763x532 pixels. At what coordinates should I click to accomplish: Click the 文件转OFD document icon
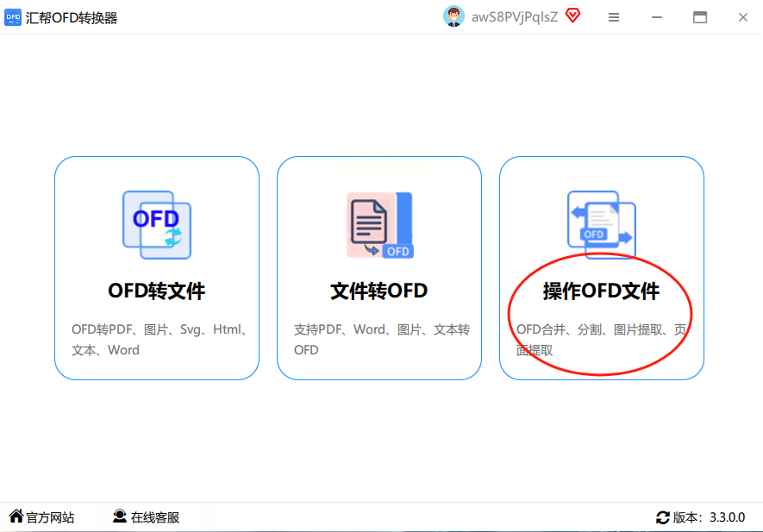point(379,225)
